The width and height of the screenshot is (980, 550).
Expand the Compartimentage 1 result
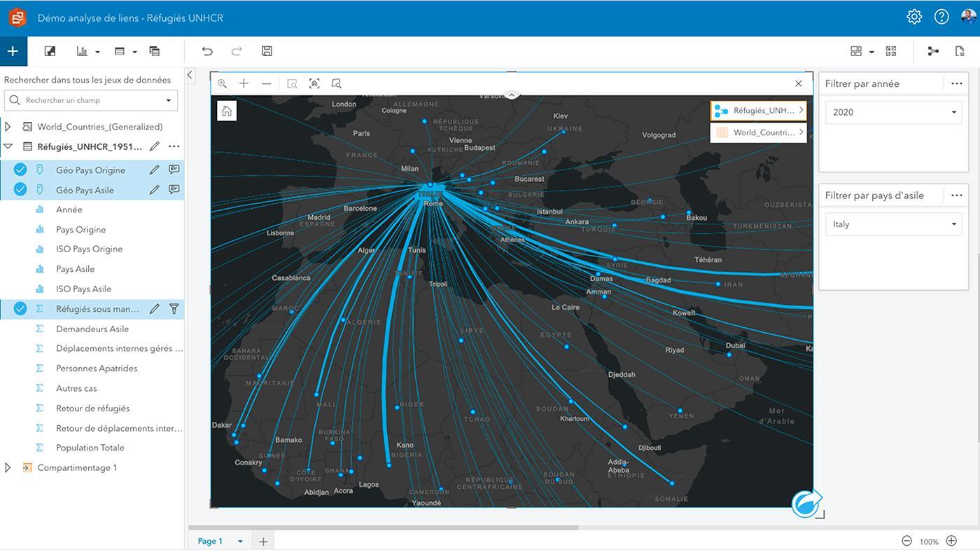[x=8, y=467]
